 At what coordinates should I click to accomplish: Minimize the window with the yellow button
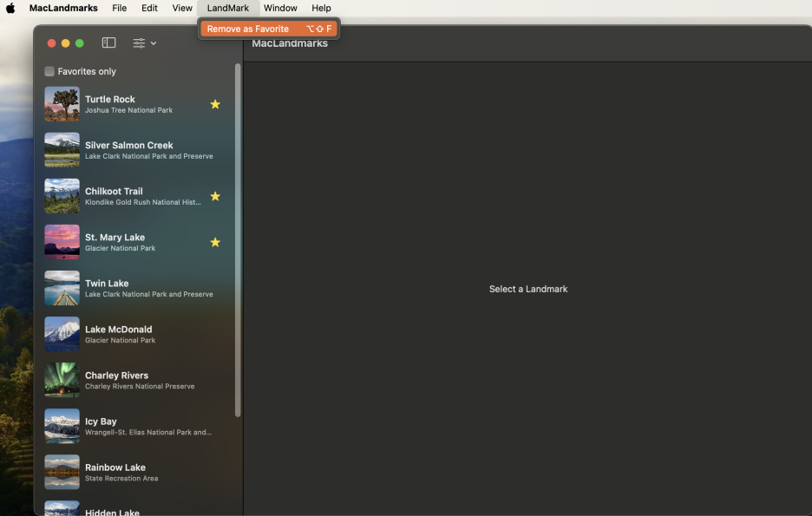point(65,43)
